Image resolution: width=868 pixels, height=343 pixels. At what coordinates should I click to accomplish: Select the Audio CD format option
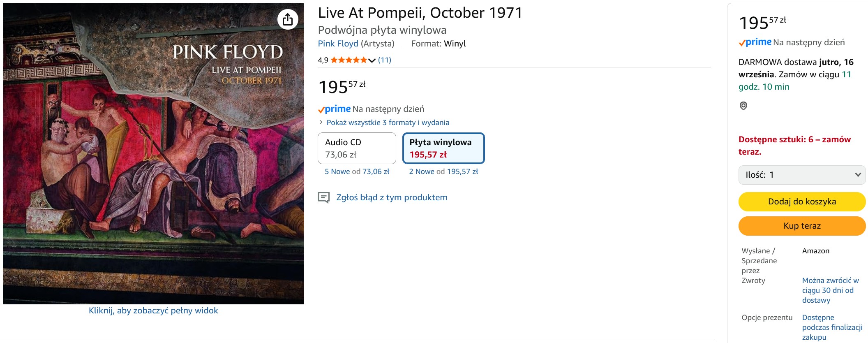tap(357, 148)
